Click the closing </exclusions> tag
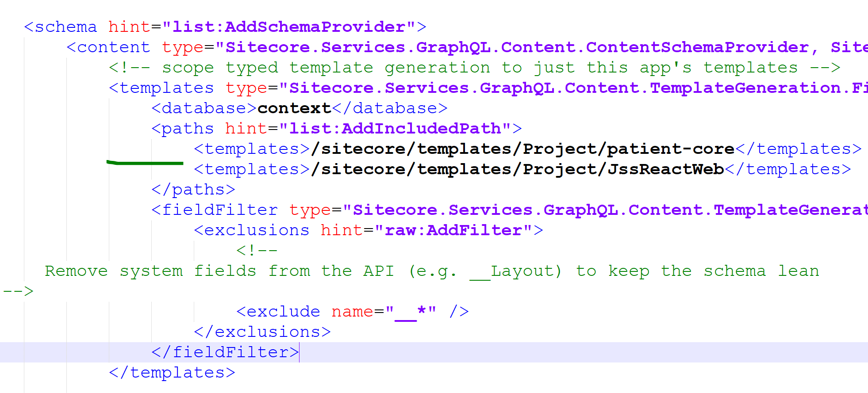The height and width of the screenshot is (393, 868). coord(262,332)
